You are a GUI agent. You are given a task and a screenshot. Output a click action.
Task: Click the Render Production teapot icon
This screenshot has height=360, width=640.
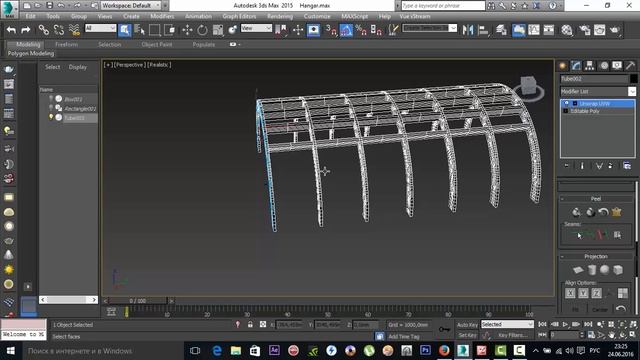pos(615,30)
